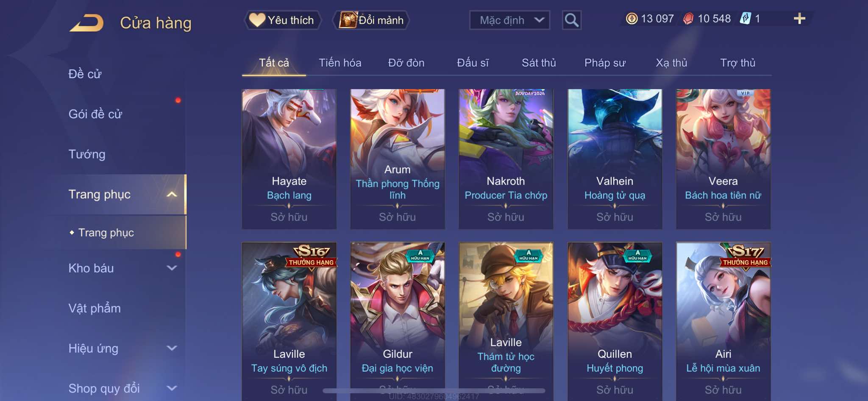
Task: Select the Veera Bách hoa tiên nữ card
Action: (723, 159)
